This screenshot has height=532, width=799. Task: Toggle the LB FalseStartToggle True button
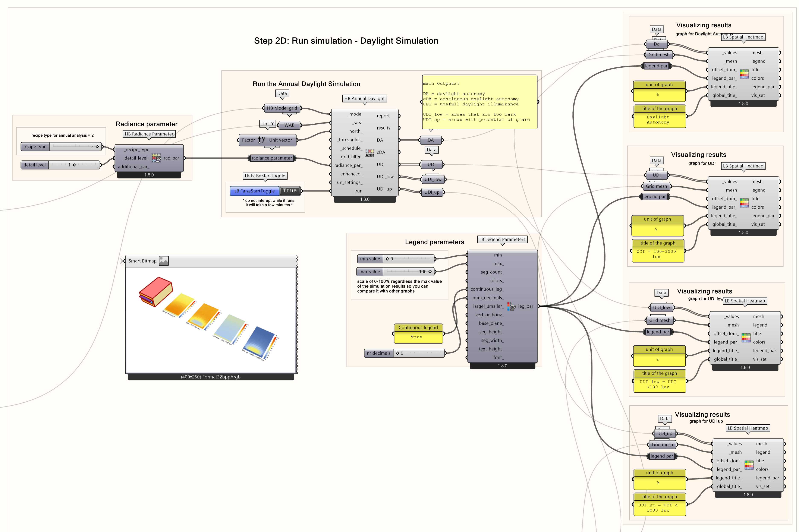tap(290, 191)
